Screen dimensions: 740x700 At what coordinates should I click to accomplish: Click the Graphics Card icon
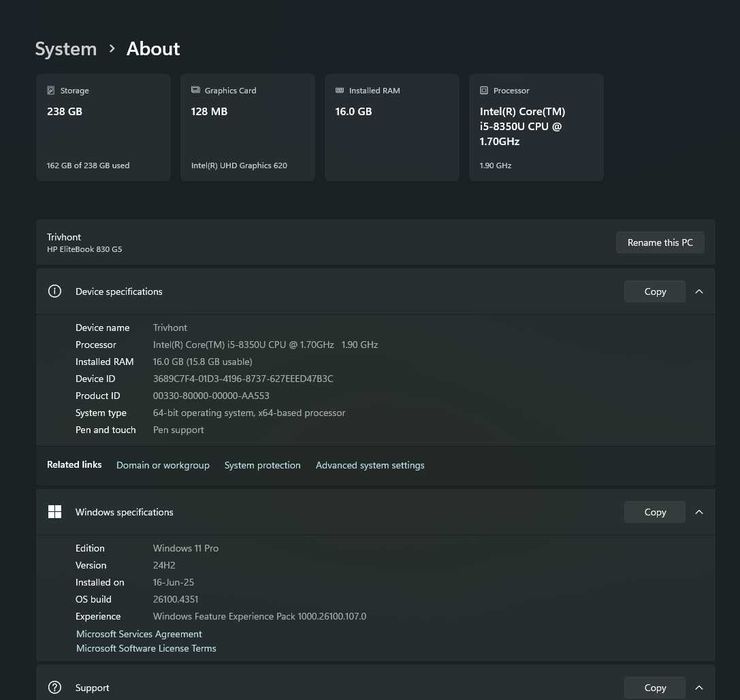196,91
